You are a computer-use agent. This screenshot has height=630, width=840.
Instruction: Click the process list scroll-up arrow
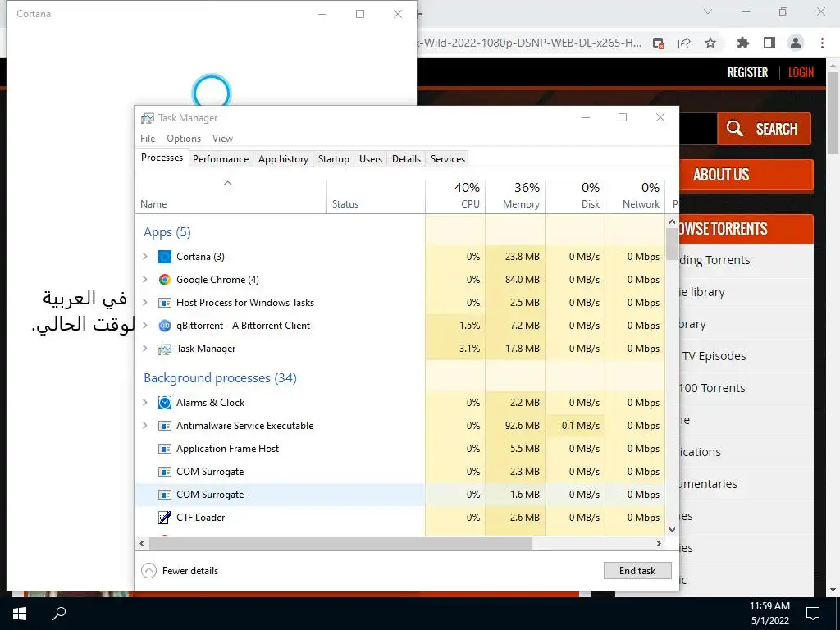pos(673,221)
